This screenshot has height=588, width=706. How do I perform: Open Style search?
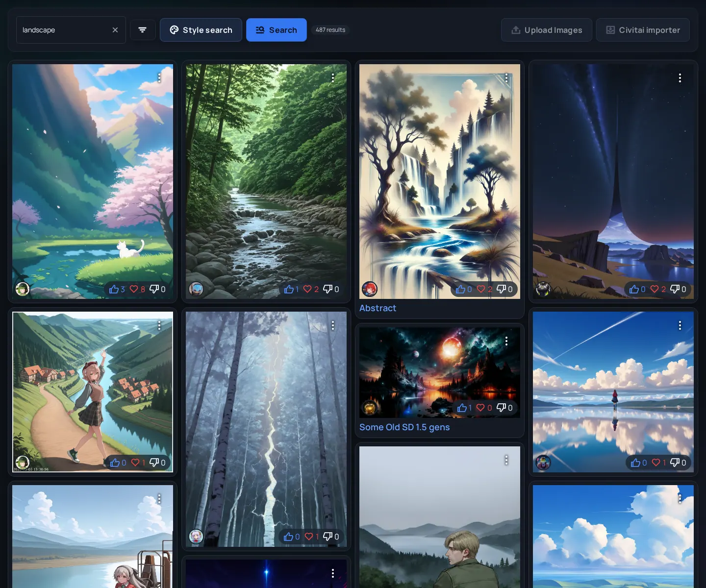[x=201, y=30]
